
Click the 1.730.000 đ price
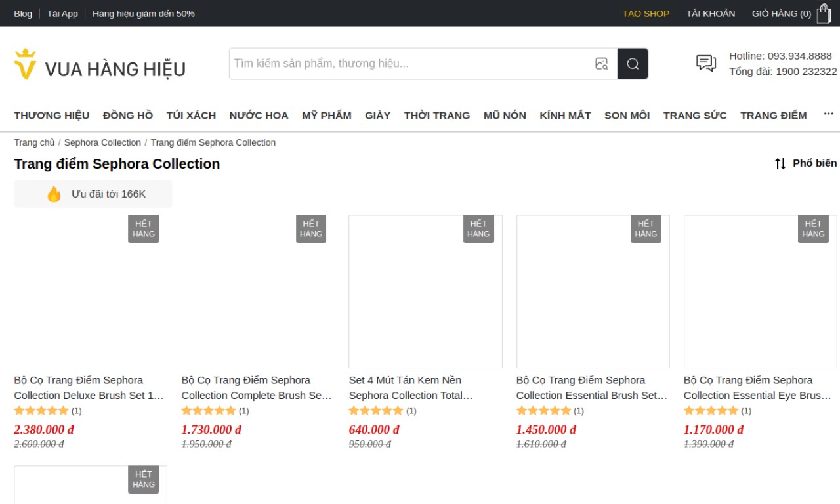211,430
